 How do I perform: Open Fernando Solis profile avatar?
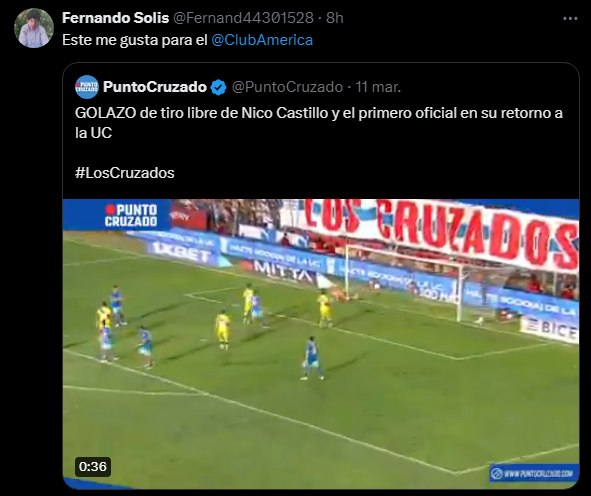(x=34, y=28)
